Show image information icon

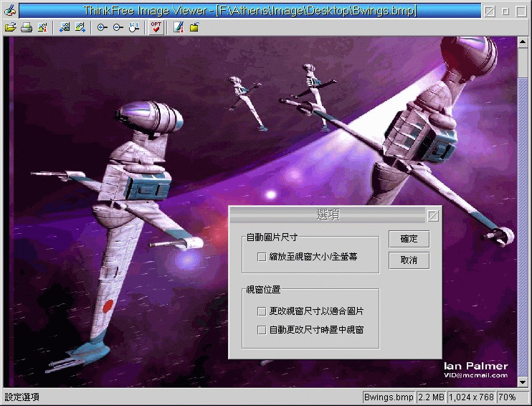42,27
